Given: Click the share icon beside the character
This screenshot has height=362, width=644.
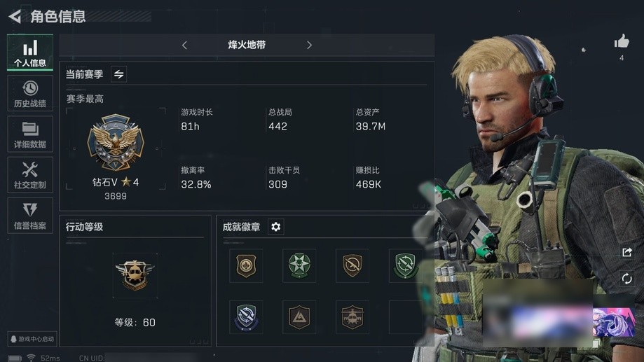Looking at the screenshot, I should pos(626,252).
